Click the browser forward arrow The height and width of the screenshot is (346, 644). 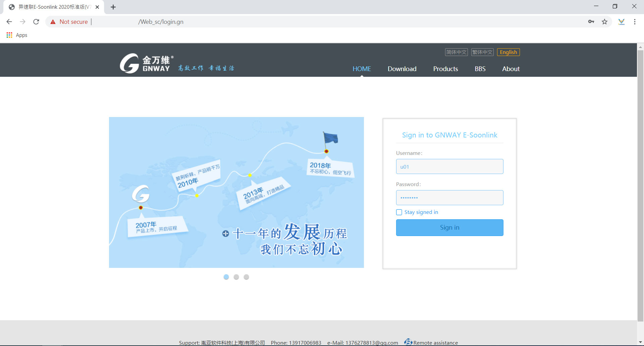[22, 22]
